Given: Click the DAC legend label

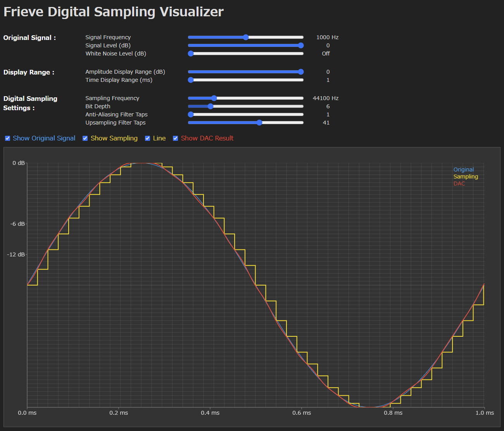Looking at the screenshot, I should click(x=459, y=183).
